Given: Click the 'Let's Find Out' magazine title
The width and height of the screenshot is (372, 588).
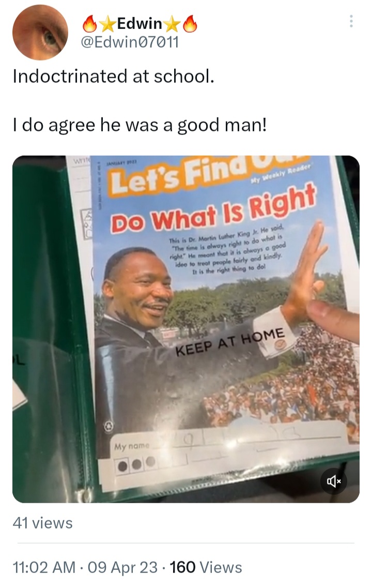Looking at the screenshot, I should [210, 173].
